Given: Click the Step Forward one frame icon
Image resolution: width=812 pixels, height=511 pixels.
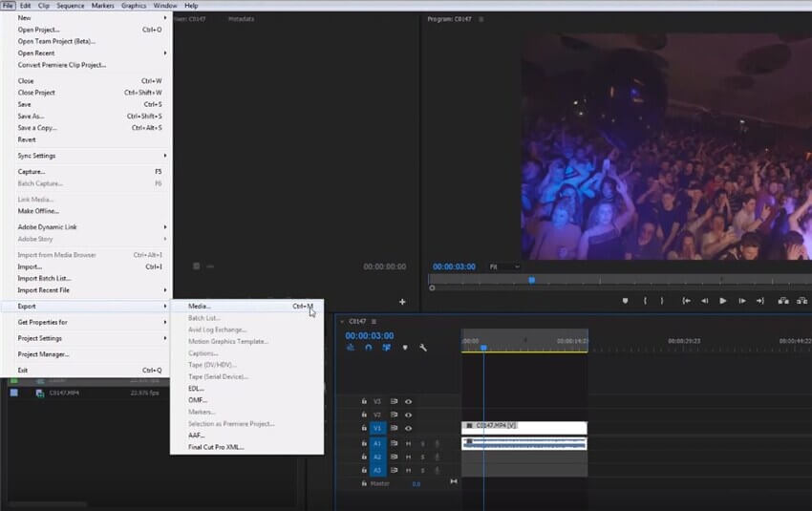Looking at the screenshot, I should pyautogui.click(x=742, y=301).
